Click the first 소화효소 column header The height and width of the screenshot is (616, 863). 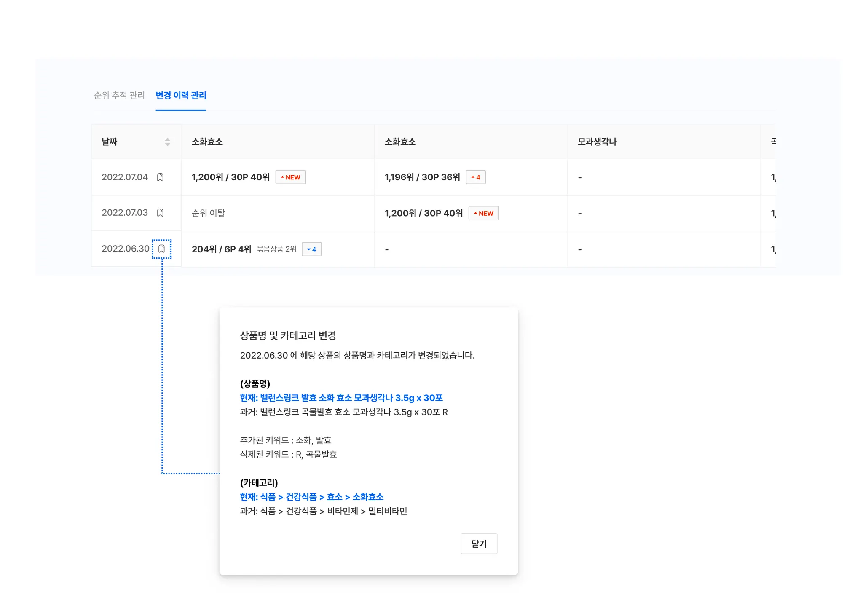[x=207, y=142]
